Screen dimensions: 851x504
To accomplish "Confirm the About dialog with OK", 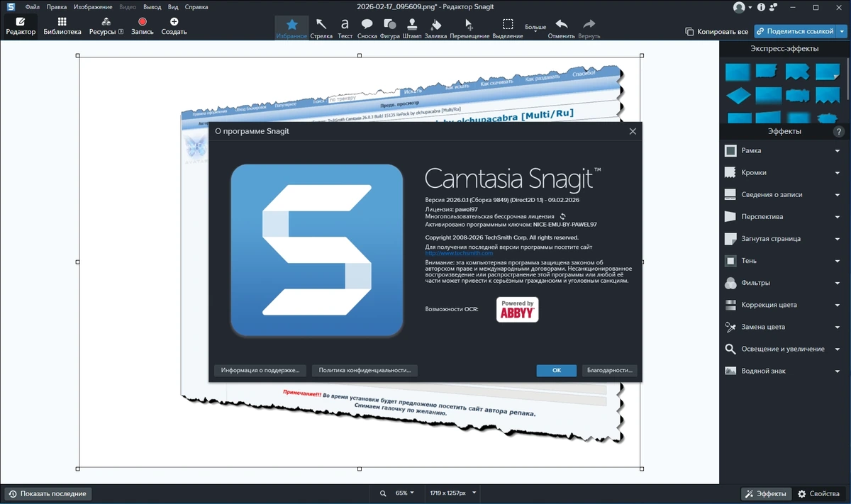I will (x=557, y=370).
